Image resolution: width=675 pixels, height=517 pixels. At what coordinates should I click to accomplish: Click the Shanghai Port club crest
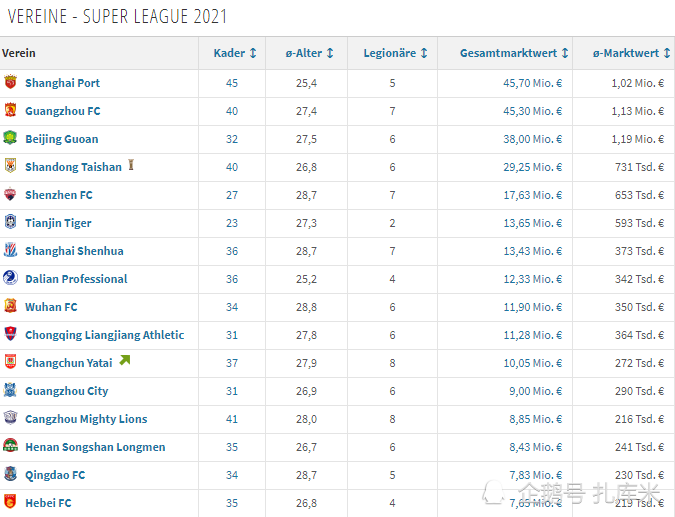pos(10,82)
